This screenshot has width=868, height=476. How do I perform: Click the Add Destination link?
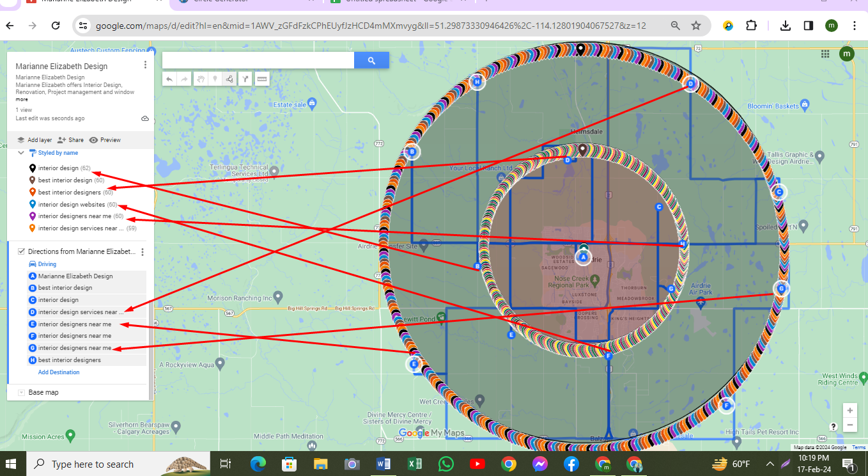(59, 372)
